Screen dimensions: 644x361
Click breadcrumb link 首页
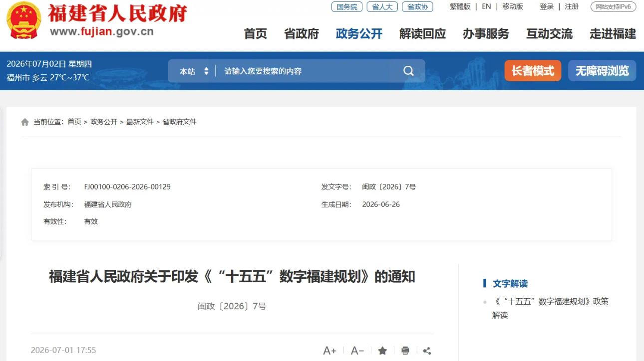click(74, 122)
